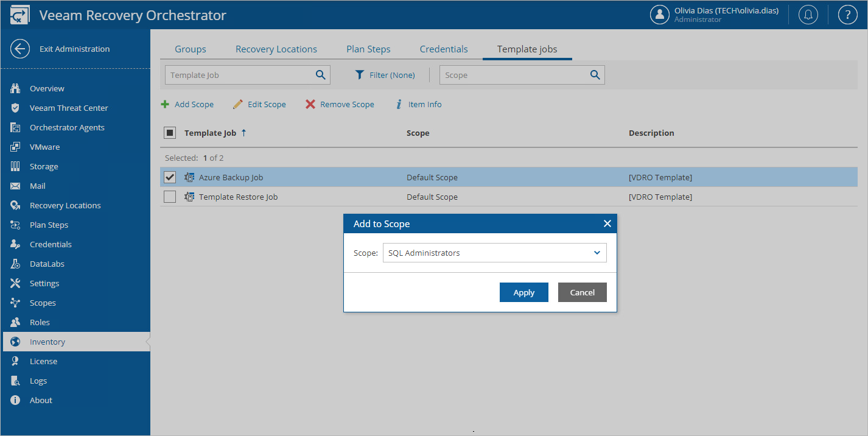Open the help question mark icon
868x436 pixels.
pyautogui.click(x=848, y=15)
